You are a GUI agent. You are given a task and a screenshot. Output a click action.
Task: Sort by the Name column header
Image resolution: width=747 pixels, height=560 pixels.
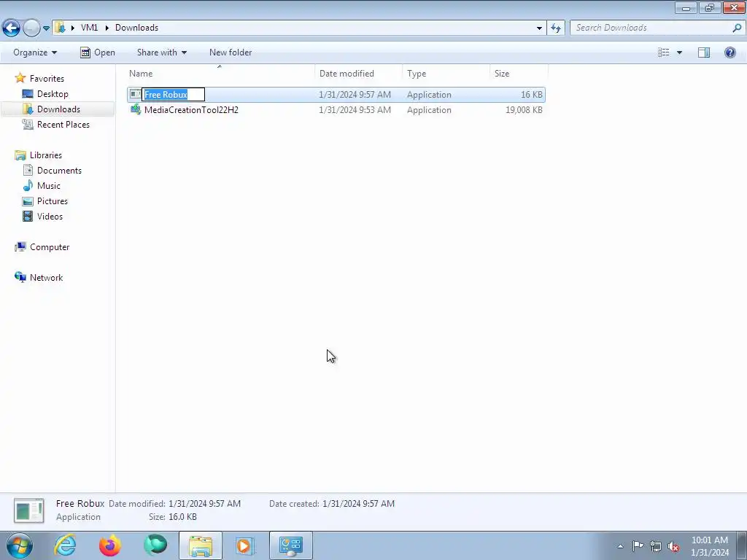pyautogui.click(x=221, y=74)
